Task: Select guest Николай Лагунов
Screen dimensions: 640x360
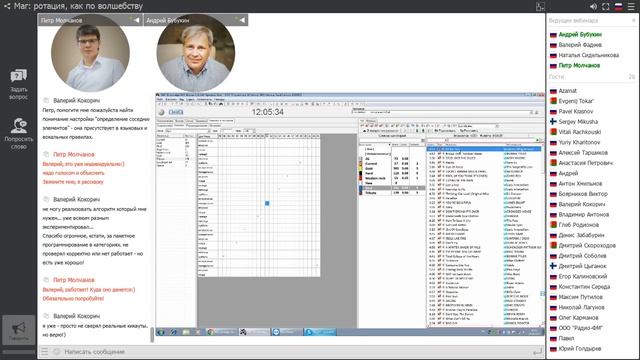Action: 581,307
